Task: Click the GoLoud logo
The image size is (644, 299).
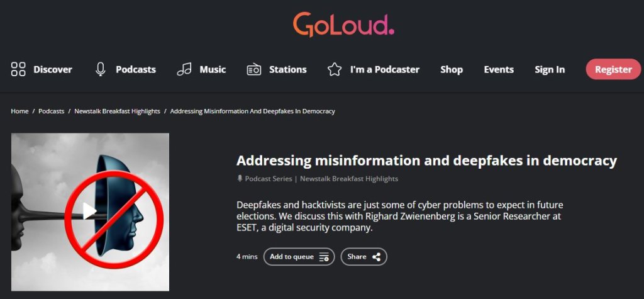Action: pyautogui.click(x=343, y=25)
